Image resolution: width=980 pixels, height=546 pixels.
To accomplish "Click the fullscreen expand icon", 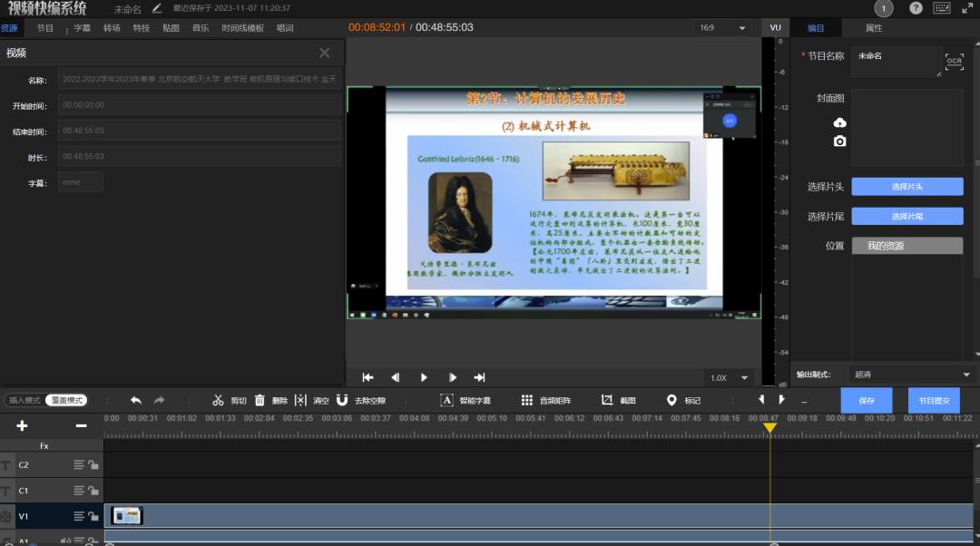I will (x=967, y=8).
